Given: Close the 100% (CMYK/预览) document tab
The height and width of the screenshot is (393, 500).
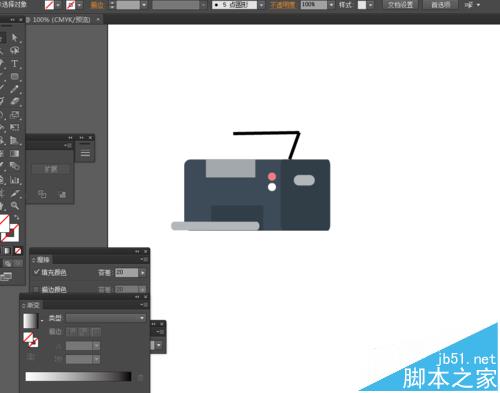Looking at the screenshot, I should pyautogui.click(x=98, y=20).
